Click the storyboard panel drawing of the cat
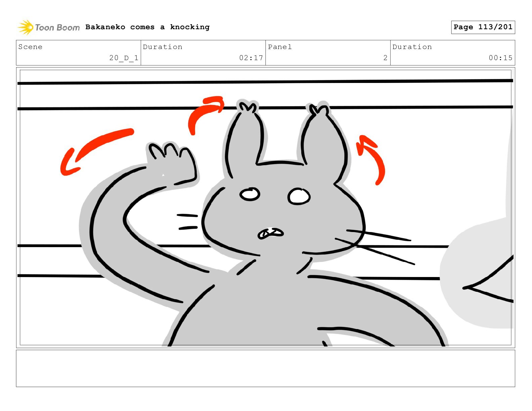Viewport: 532px width, 411px height. [265, 208]
